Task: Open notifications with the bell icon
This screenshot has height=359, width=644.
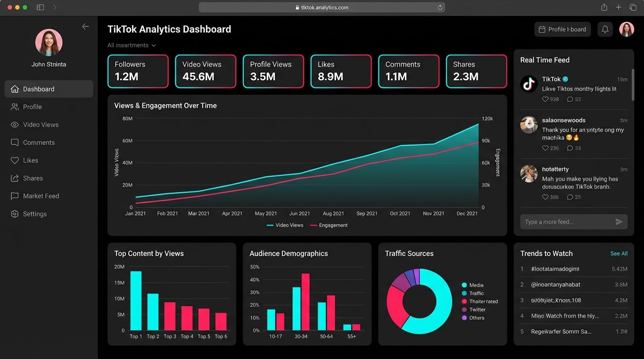Action: pyautogui.click(x=605, y=29)
